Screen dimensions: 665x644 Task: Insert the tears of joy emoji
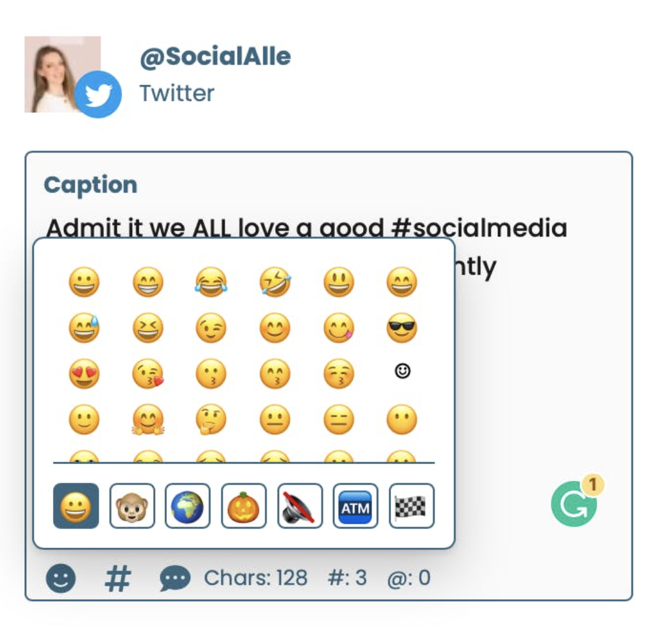point(210,282)
